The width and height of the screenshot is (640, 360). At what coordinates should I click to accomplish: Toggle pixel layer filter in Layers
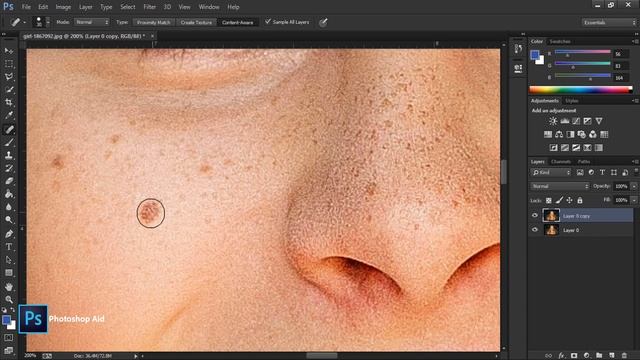580,173
